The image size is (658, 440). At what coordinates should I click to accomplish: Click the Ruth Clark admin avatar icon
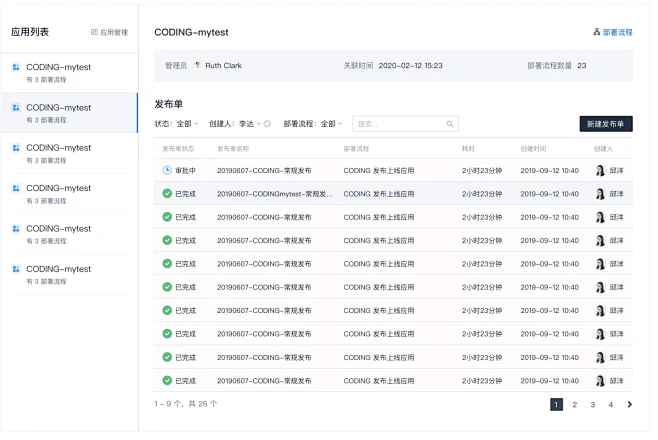pyautogui.click(x=197, y=66)
